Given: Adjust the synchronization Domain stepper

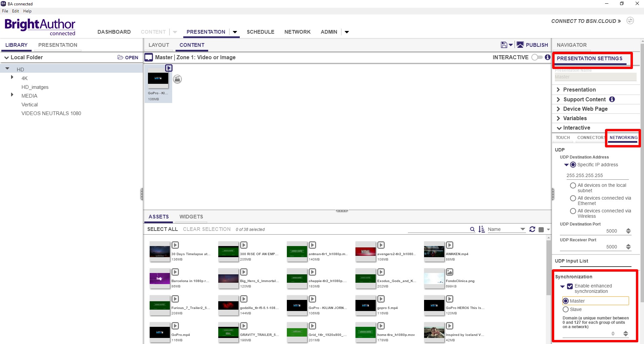Looking at the screenshot, I should [626, 334].
